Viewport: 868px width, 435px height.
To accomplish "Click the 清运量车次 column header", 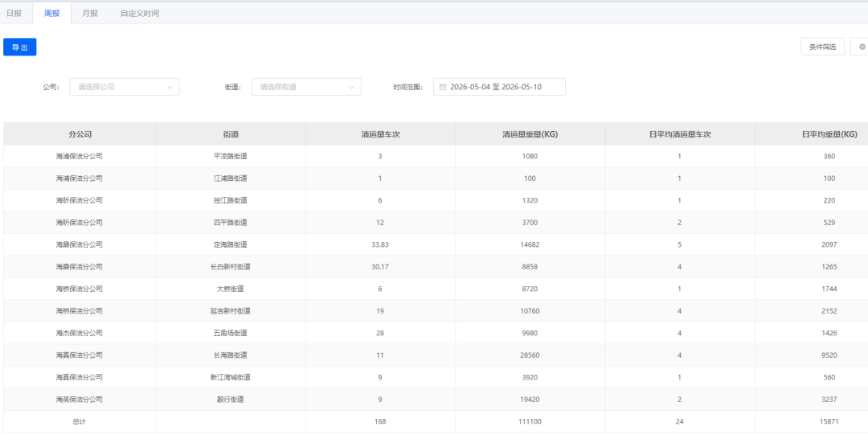I will pyautogui.click(x=380, y=134).
